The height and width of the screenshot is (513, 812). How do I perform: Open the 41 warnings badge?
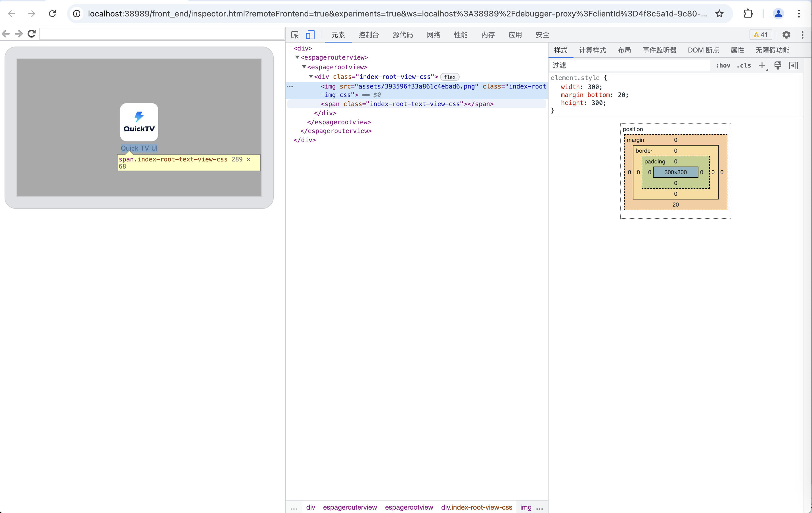tap(760, 35)
